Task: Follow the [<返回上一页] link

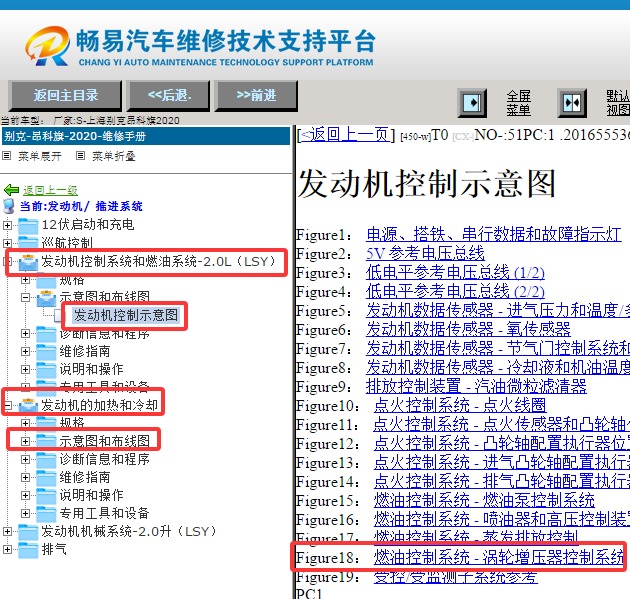Action: click(346, 135)
